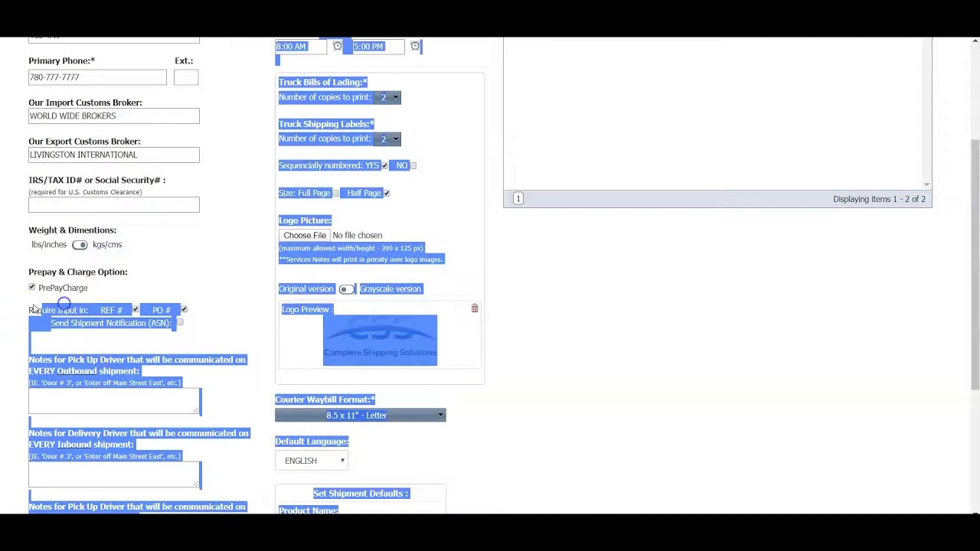Toggle Sequentially numbered YES checkbox
This screenshot has width=980, height=551.
click(384, 165)
